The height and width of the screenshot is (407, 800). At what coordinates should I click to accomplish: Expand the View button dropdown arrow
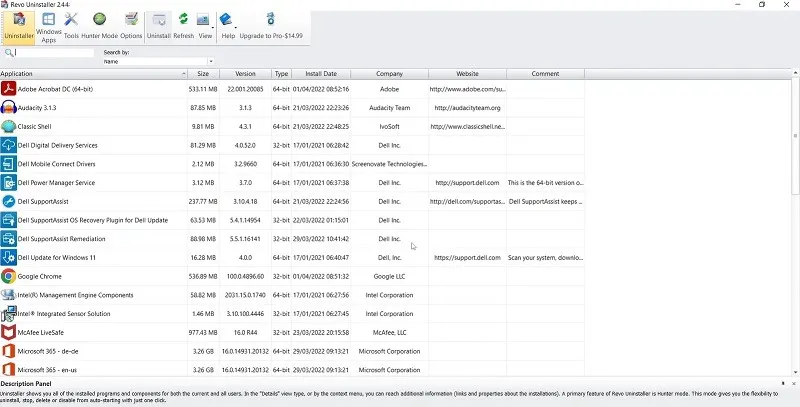pyautogui.click(x=213, y=27)
